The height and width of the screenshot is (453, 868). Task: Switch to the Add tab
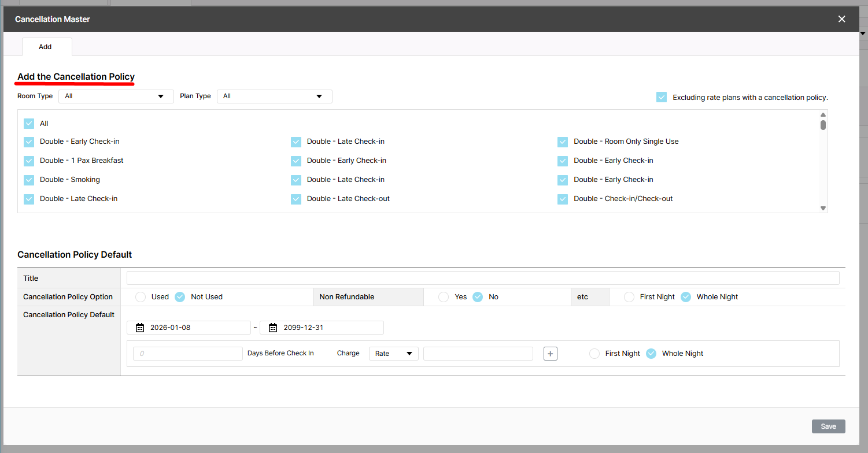coord(46,47)
